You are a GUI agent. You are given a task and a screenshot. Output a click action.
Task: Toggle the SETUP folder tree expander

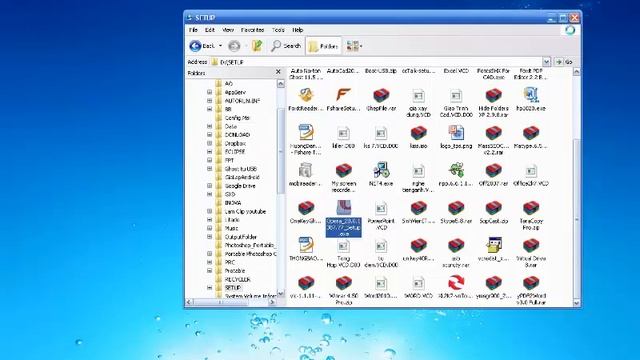point(209,288)
